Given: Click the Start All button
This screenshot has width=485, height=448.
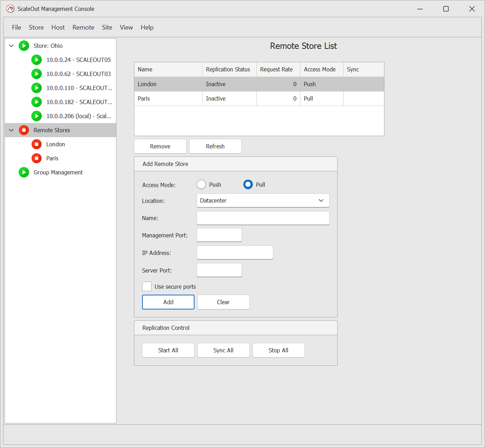Looking at the screenshot, I should [168, 350].
